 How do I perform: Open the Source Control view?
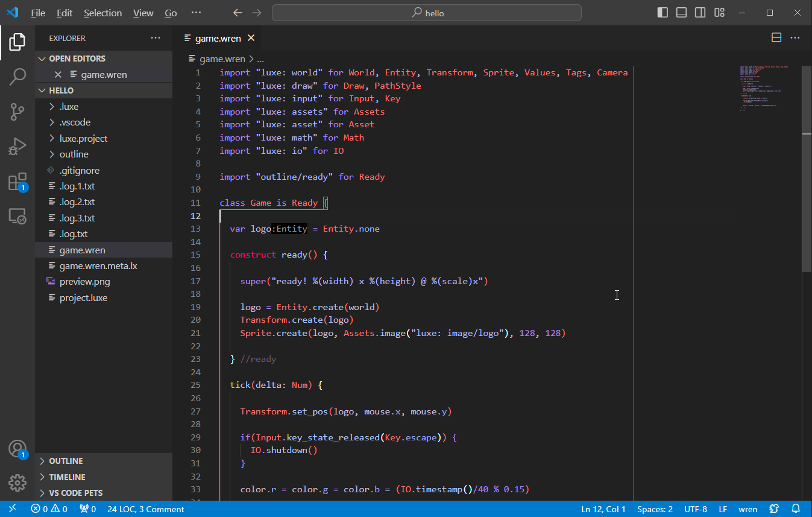point(17,112)
